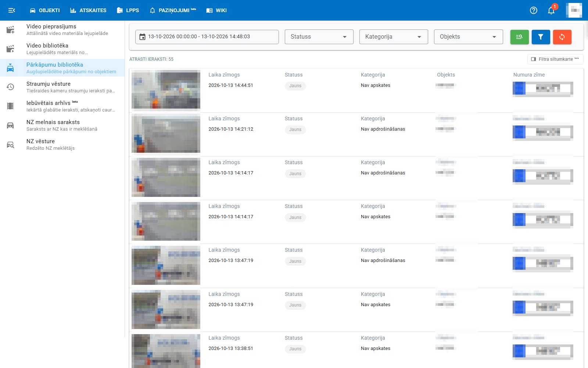Open NZ melnais saraksts in sidebar

click(x=62, y=125)
